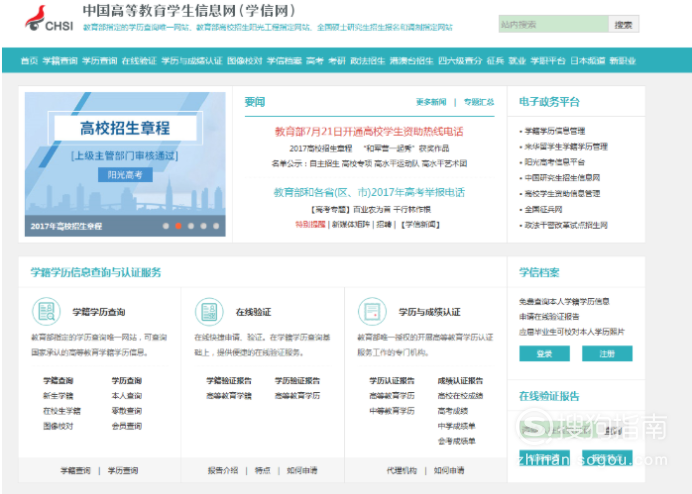692x494 pixels.
Task: Open 四六级查分 in the navigation bar
Action: 460,61
